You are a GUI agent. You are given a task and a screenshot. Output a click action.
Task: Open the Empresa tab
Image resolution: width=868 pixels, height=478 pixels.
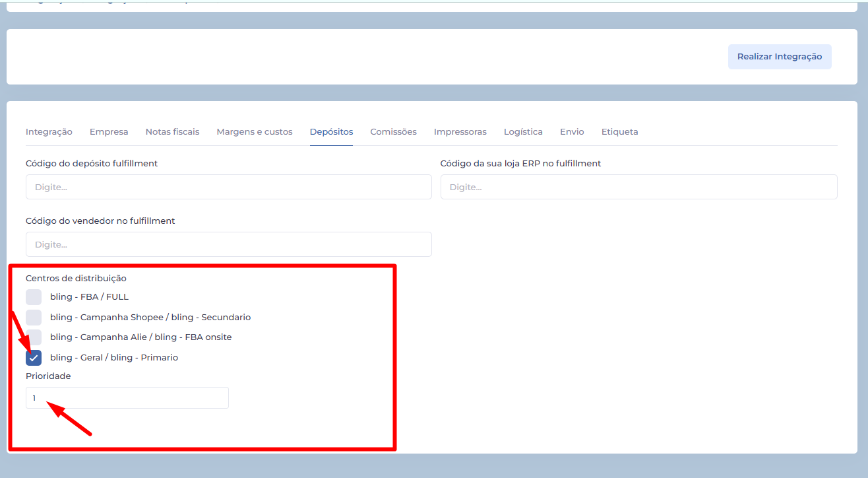[x=109, y=132]
